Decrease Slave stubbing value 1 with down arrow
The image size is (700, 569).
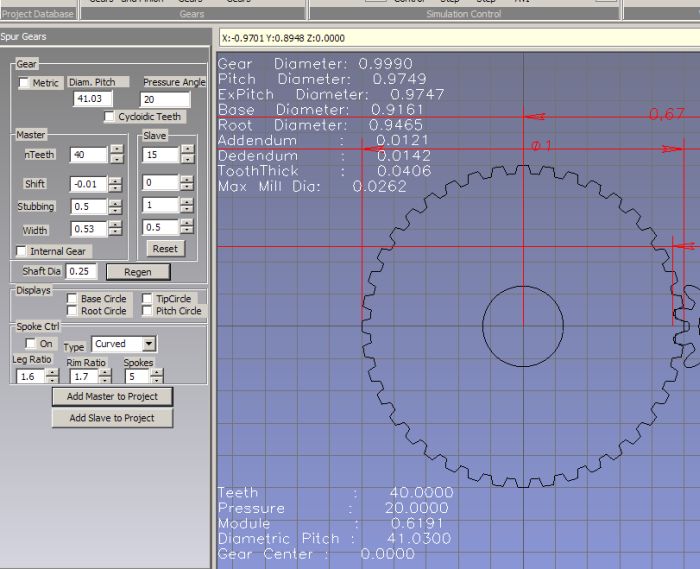click(187, 209)
